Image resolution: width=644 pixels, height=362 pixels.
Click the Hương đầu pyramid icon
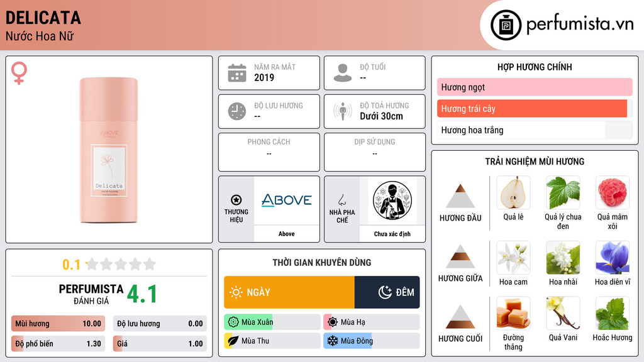[460, 196]
